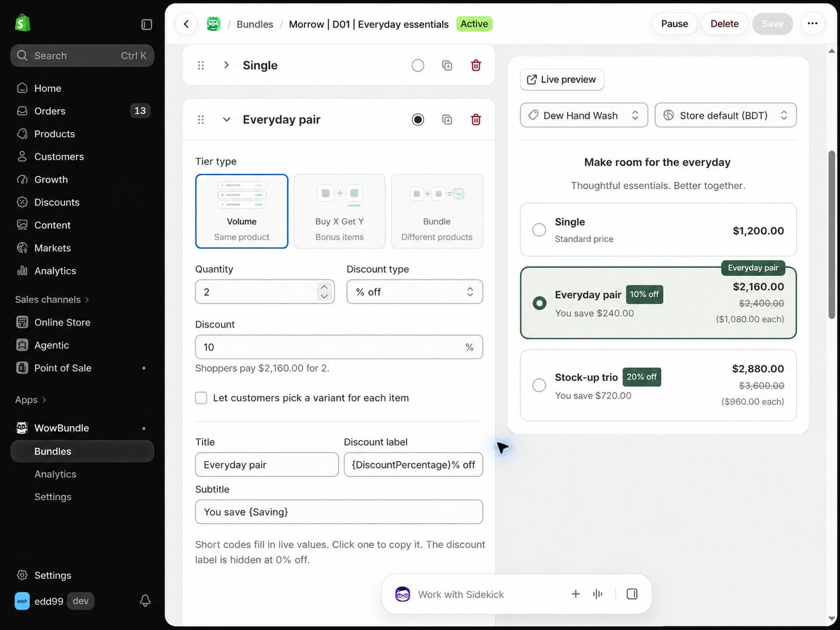Click the Pause button

click(x=674, y=24)
